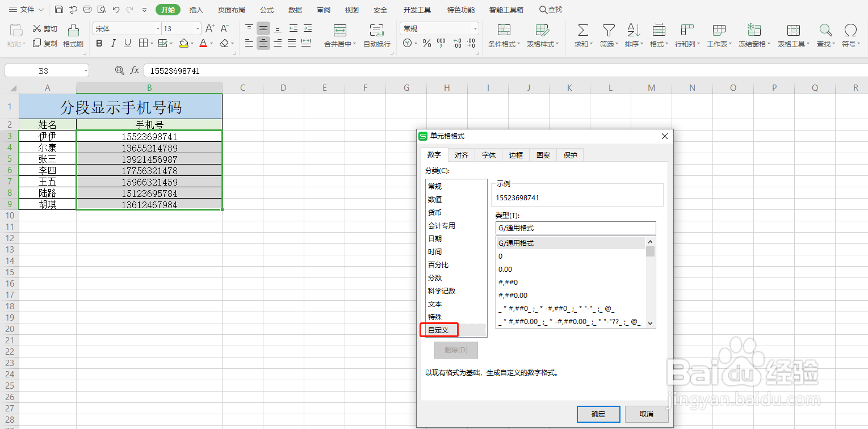Screen dimensions: 868x429
Task: Open the Font (字体) tab in dialog
Action: coord(489,155)
